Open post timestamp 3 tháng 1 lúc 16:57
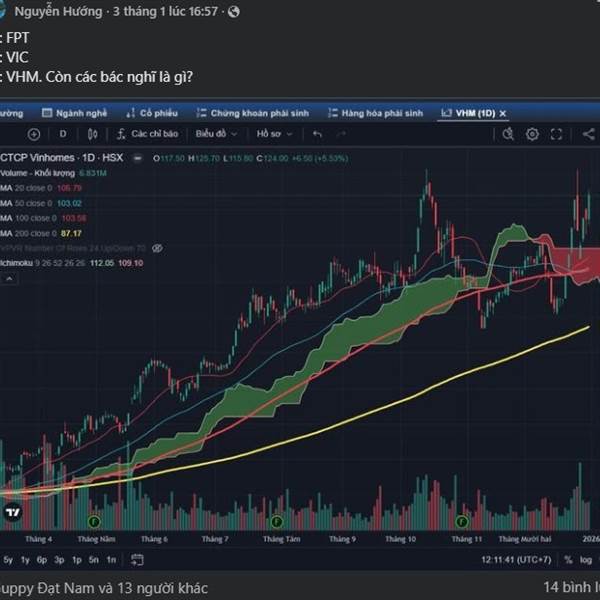The height and width of the screenshot is (600, 600). tap(165, 11)
